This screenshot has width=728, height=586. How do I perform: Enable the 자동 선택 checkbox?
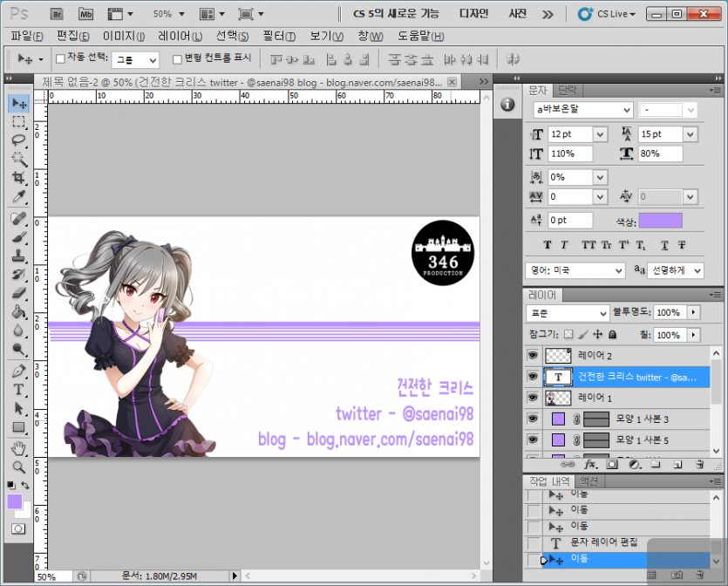(60, 58)
